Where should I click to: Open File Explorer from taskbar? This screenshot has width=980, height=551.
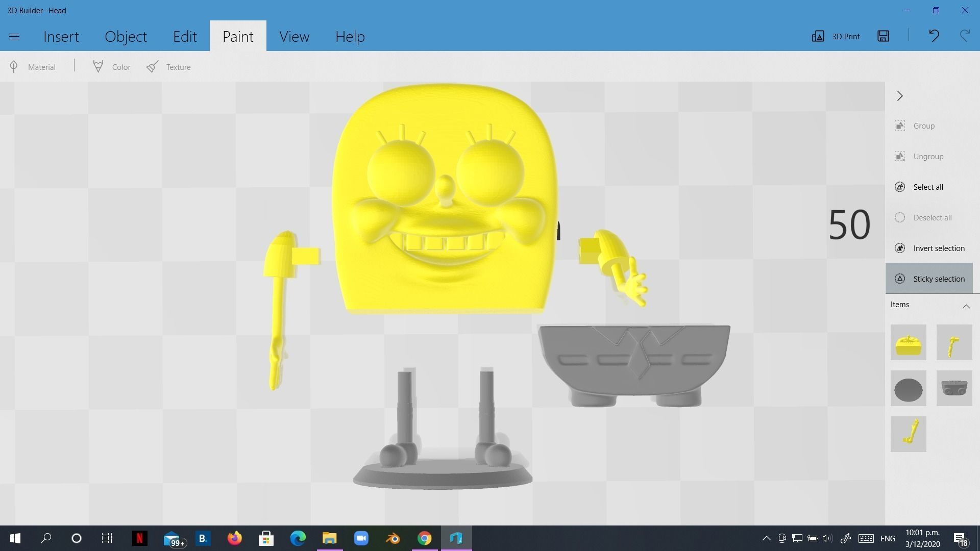coord(329,538)
